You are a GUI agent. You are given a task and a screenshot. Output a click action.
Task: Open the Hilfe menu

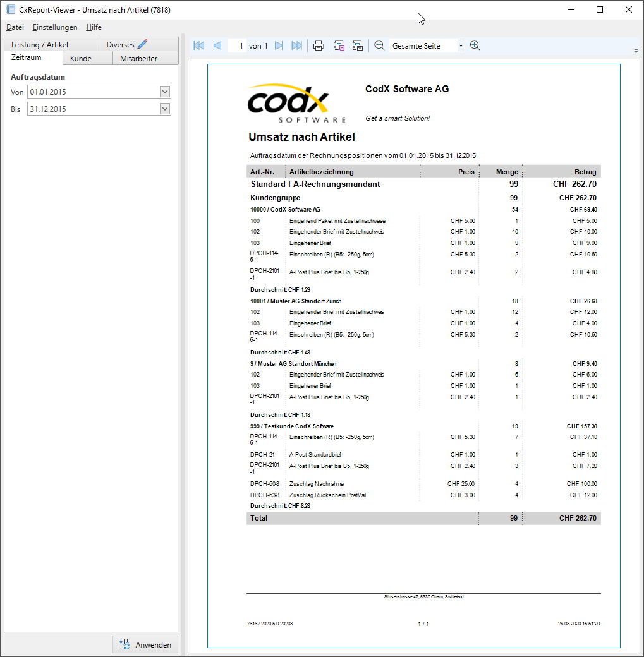[x=94, y=27]
